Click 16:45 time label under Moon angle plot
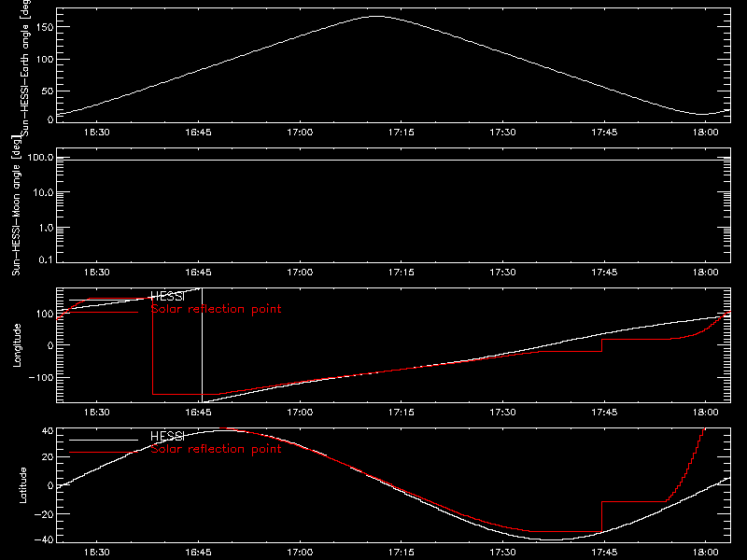The height and width of the screenshot is (560, 747). tap(198, 272)
